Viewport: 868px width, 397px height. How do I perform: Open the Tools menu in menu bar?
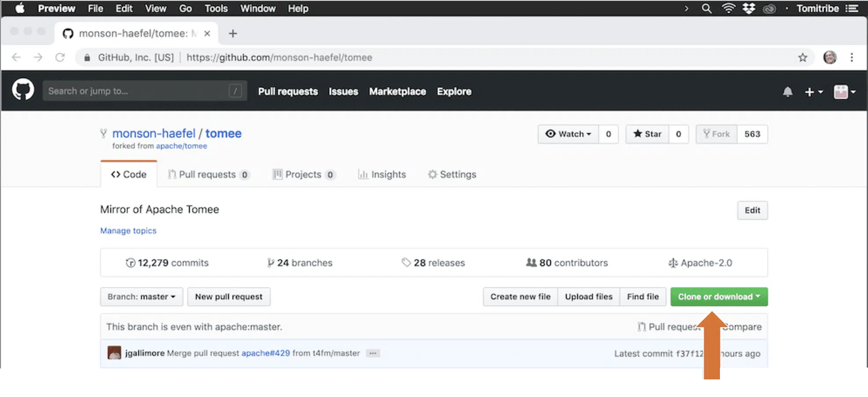click(x=216, y=8)
